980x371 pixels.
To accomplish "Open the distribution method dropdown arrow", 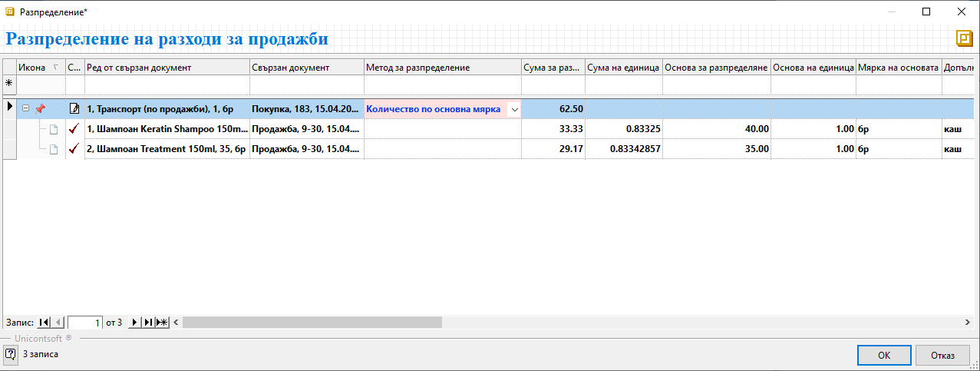I will 513,109.
